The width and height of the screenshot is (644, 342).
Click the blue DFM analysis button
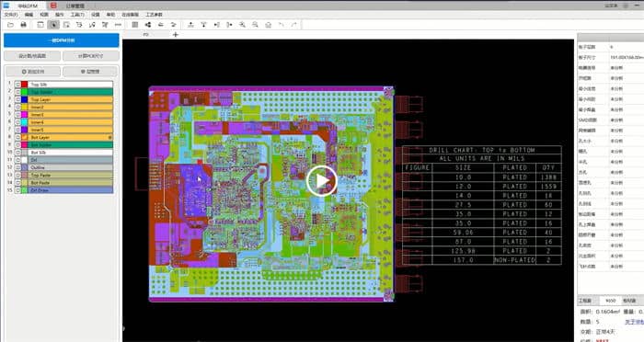tap(62, 40)
